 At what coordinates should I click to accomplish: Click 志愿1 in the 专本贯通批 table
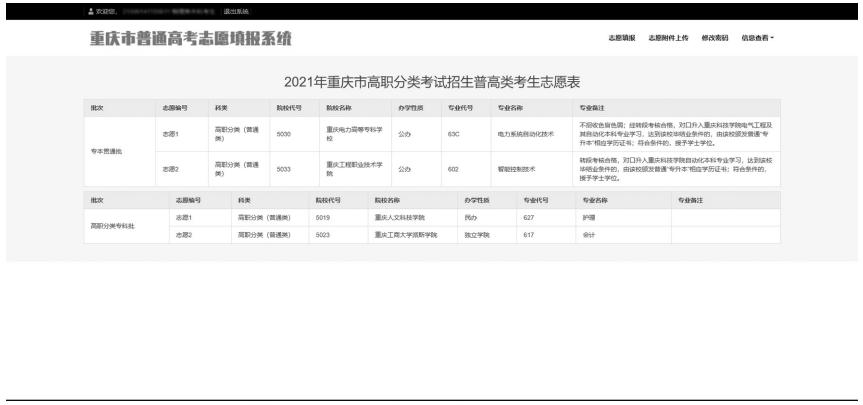click(170, 134)
